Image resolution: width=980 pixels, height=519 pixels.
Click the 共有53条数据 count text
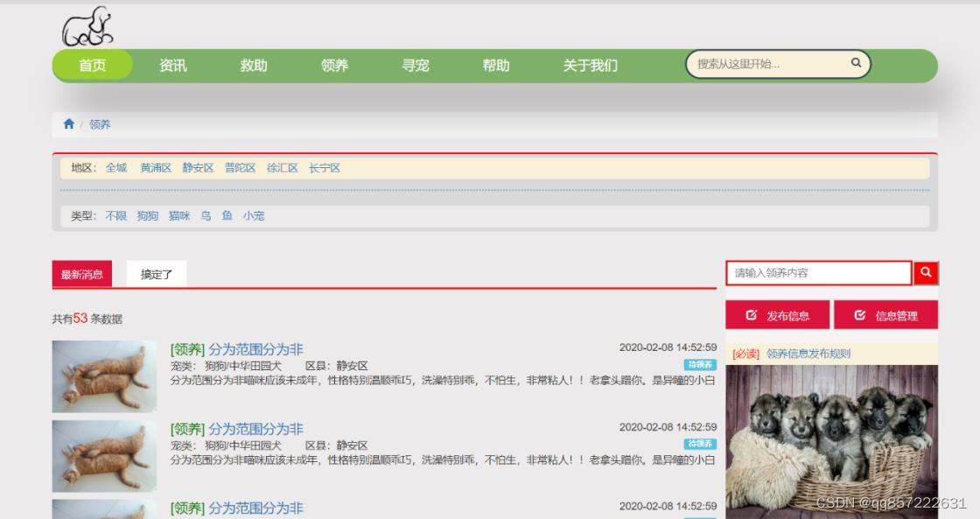(x=87, y=319)
